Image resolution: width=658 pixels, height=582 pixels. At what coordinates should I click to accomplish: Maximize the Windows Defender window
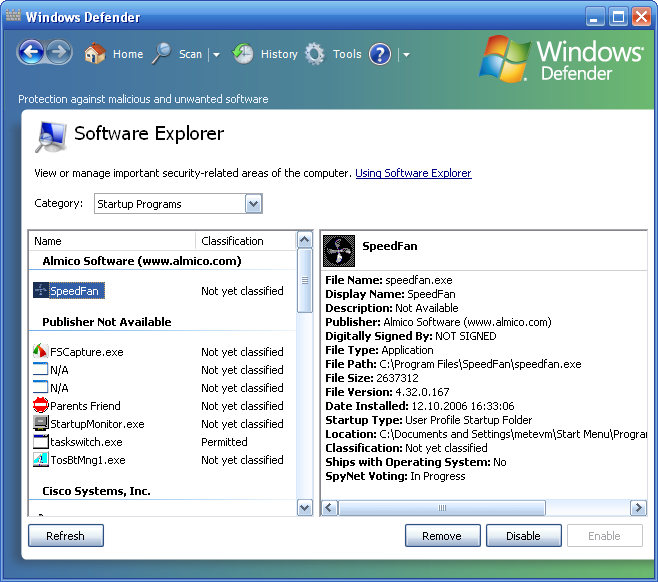(618, 17)
